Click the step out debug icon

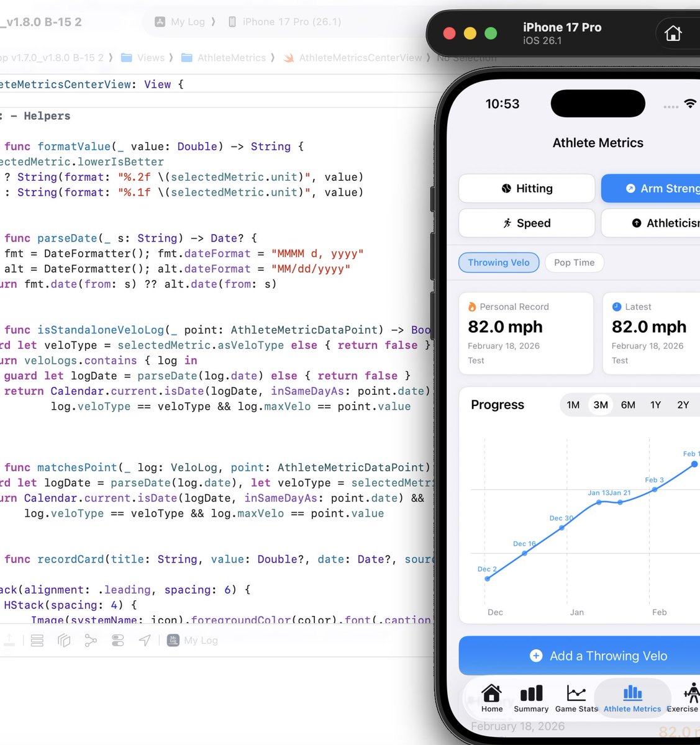pyautogui.click(x=9, y=640)
